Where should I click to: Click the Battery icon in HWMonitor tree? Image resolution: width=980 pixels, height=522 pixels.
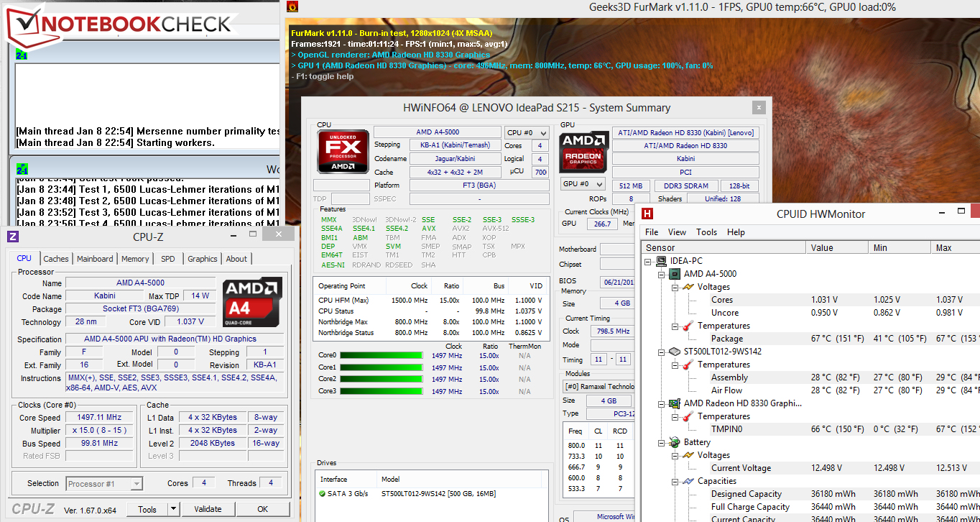click(675, 442)
